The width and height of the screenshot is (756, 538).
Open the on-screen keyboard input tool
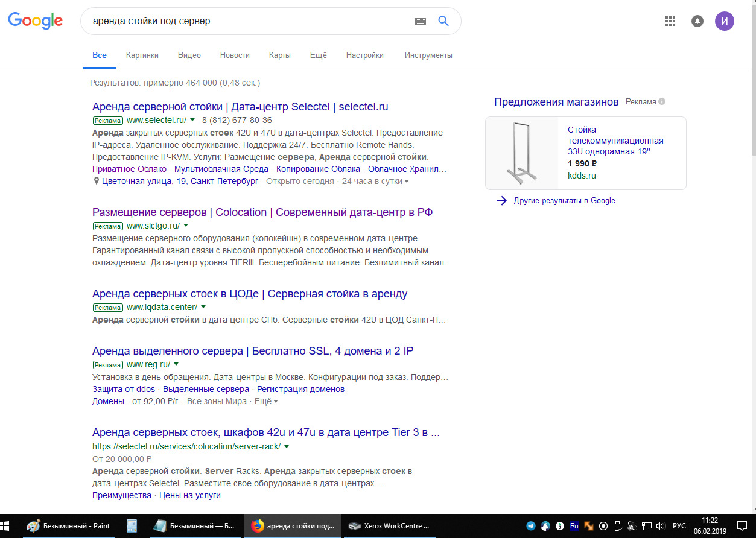point(420,21)
